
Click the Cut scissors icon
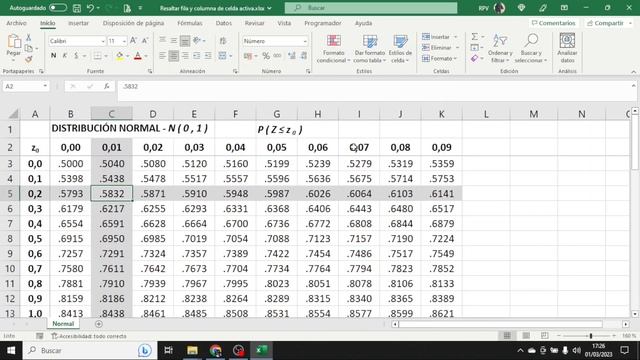pyautogui.click(x=29, y=38)
